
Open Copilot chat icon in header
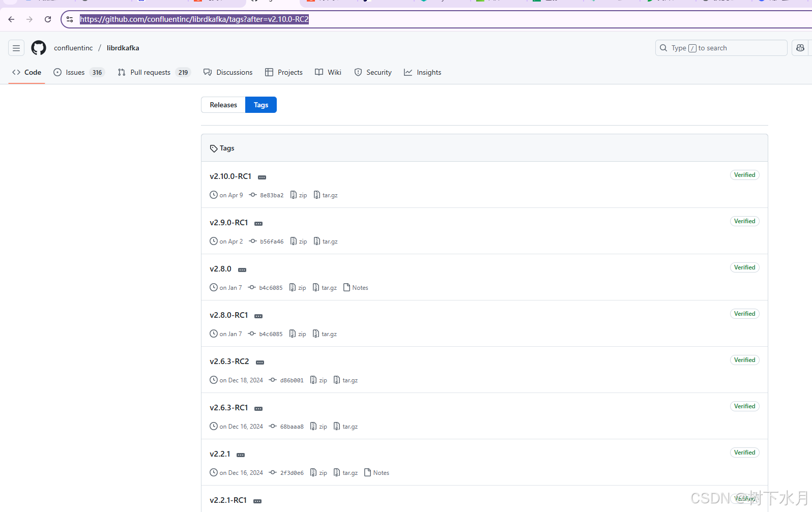tap(800, 48)
